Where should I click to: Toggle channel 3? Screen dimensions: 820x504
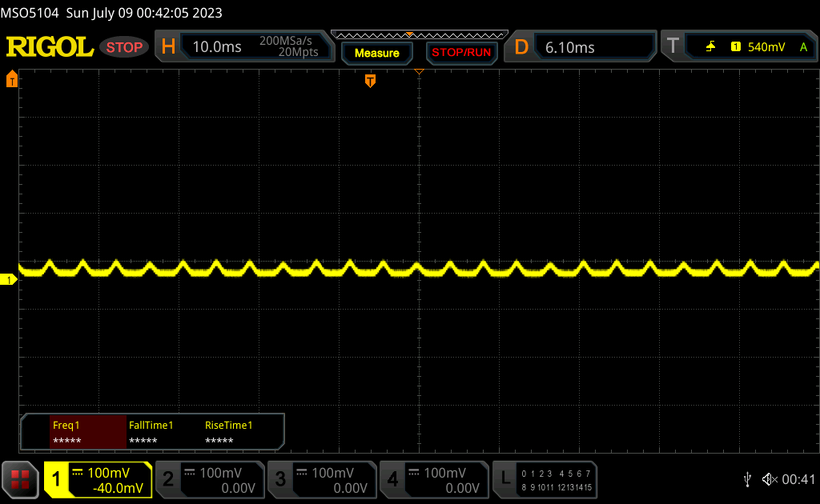(x=280, y=479)
